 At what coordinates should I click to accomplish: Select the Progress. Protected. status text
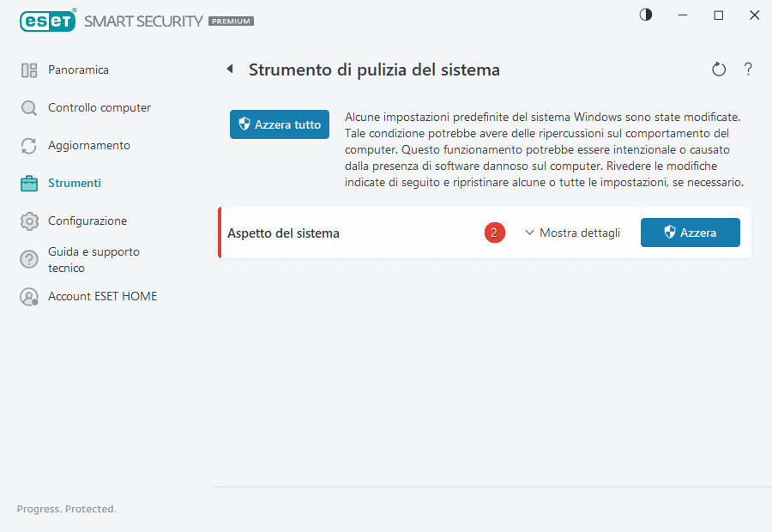(66, 509)
